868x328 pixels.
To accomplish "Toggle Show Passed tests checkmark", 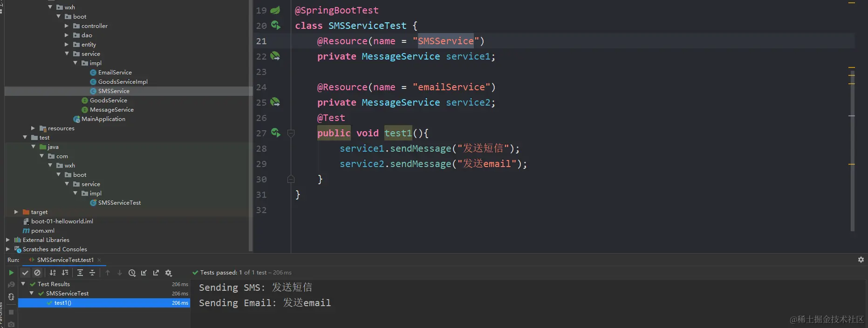I will tap(26, 273).
